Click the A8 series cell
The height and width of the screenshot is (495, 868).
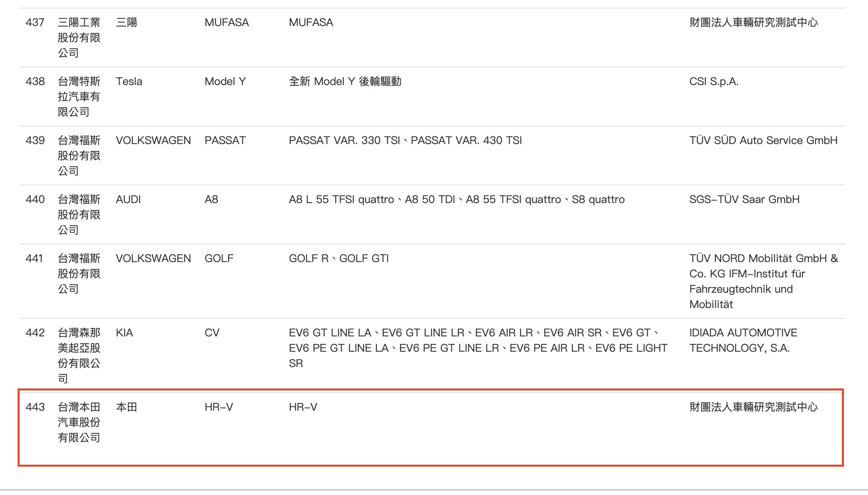211,199
